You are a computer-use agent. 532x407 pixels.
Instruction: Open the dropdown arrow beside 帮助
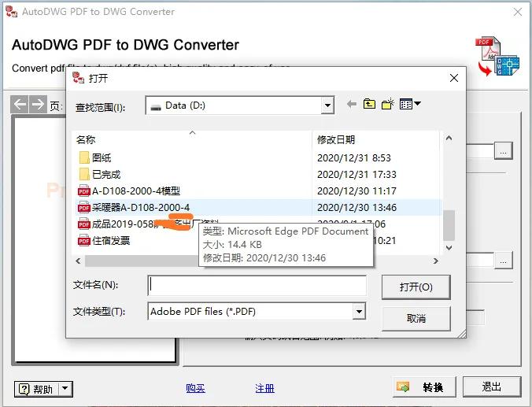pyautogui.click(x=66, y=388)
